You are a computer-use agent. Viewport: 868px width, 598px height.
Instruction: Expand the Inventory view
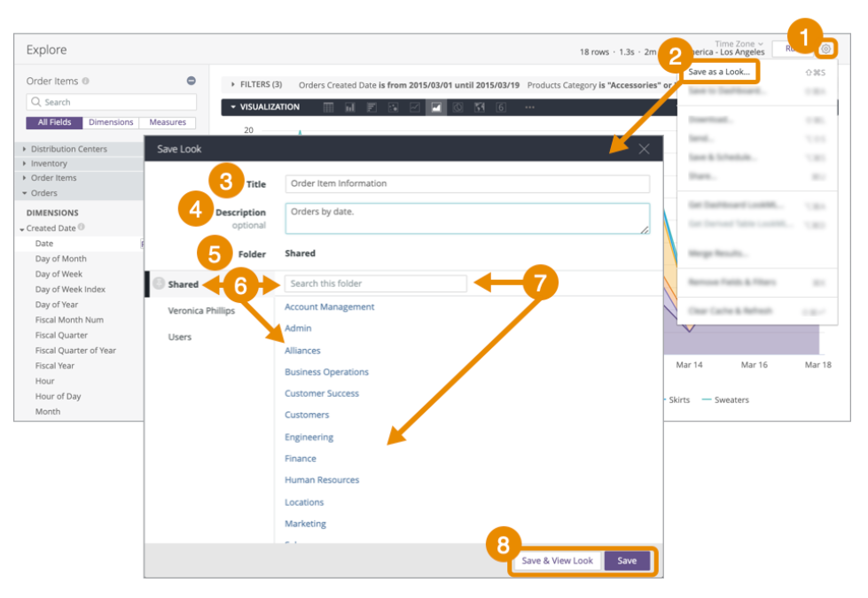tap(24, 163)
